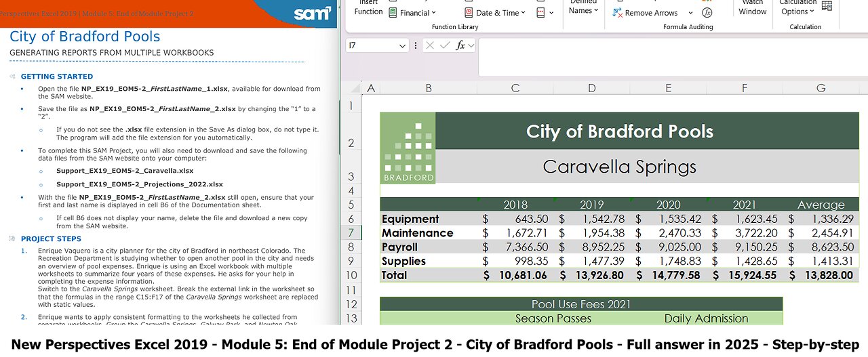Select cell with value 1,428.65
868x357 pixels.
tap(745, 261)
